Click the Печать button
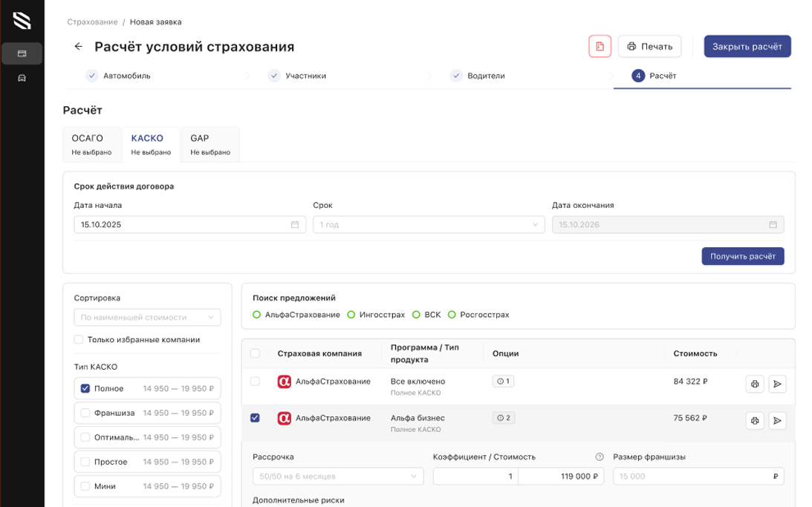 [649, 47]
